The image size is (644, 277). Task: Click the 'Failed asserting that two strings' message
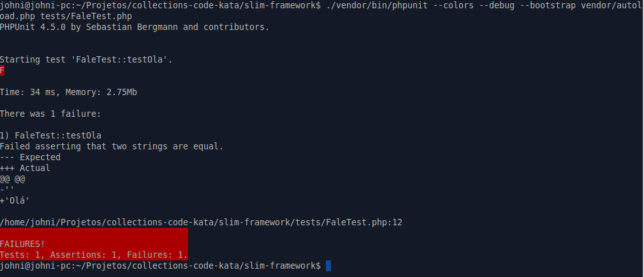tap(112, 146)
